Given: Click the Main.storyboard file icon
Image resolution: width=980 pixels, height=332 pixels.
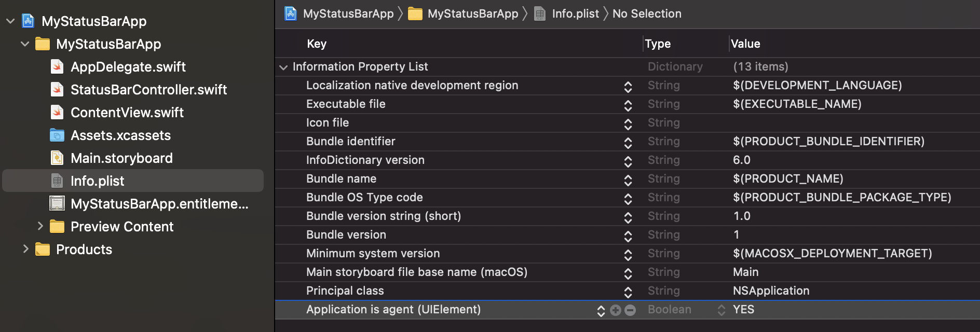Looking at the screenshot, I should tap(57, 158).
